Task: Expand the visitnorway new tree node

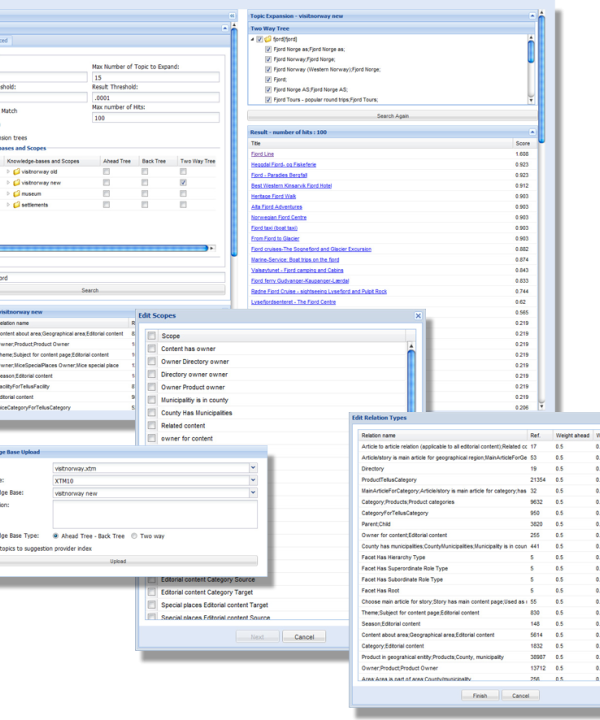Action: [7, 183]
